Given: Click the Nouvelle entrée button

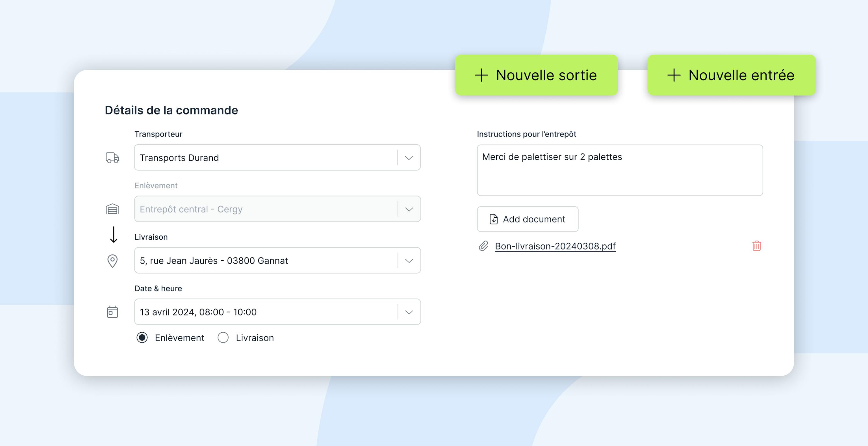Looking at the screenshot, I should pyautogui.click(x=731, y=75).
